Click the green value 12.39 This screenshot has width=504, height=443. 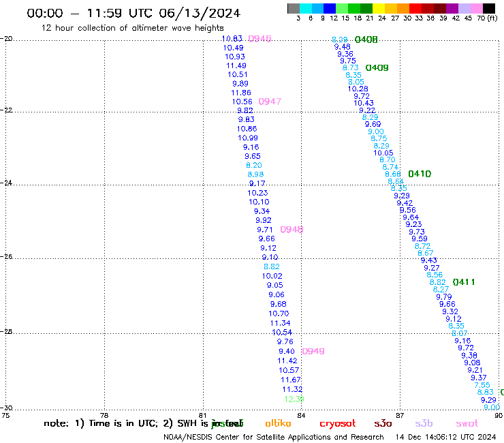[x=294, y=399]
